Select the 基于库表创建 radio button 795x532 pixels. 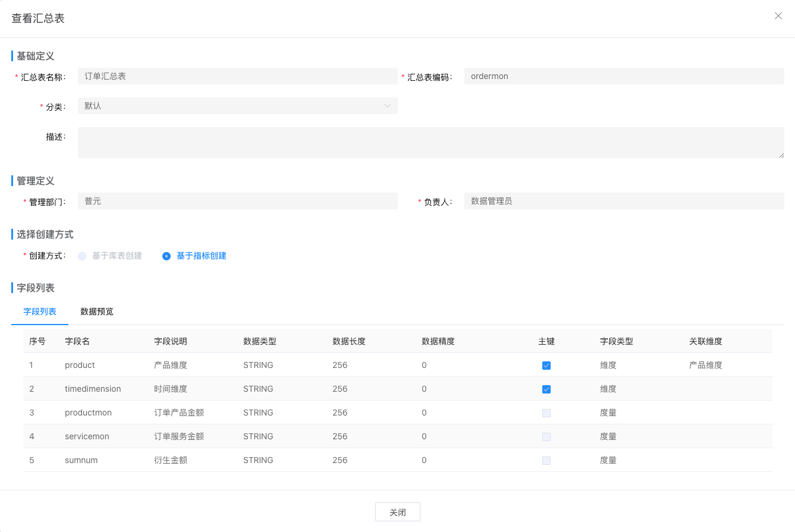coord(82,256)
